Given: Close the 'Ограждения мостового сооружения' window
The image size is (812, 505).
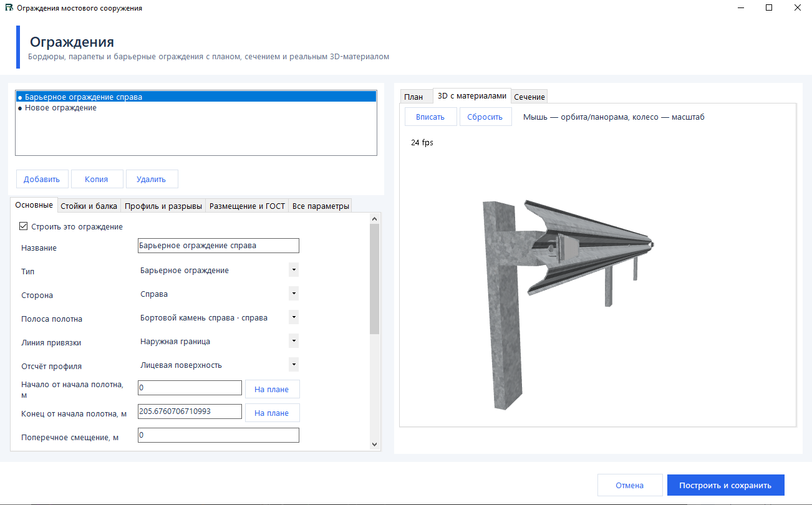Looking at the screenshot, I should (798, 8).
